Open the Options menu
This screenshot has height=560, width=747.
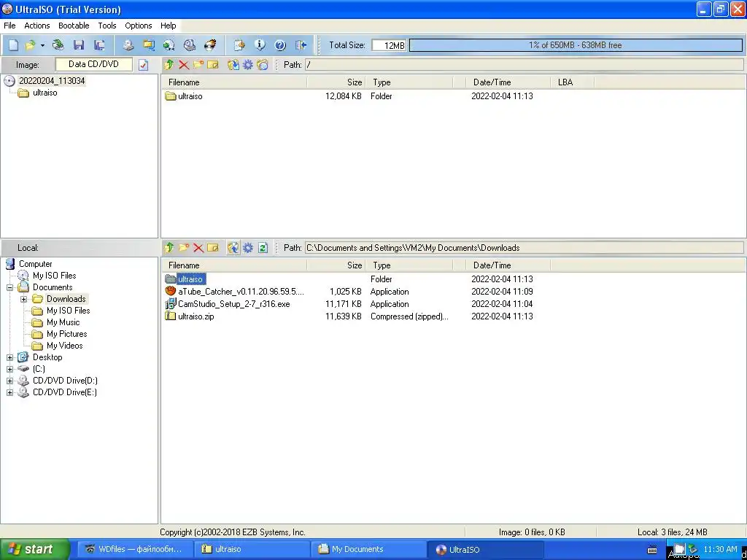(139, 26)
